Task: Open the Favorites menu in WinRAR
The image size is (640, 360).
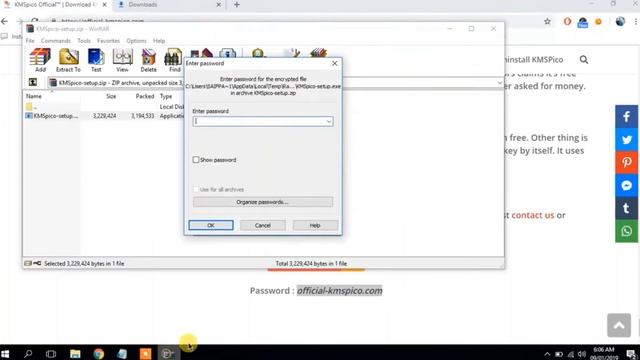Action: 108,41
